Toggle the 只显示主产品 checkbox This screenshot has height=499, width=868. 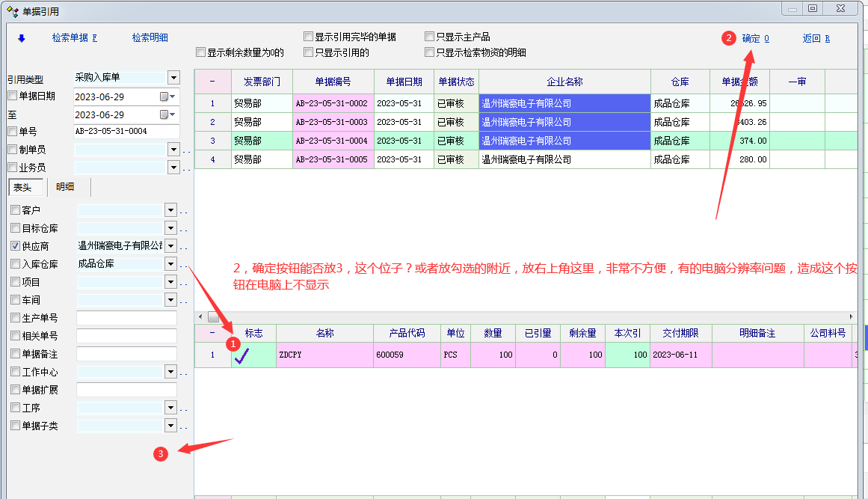click(429, 37)
